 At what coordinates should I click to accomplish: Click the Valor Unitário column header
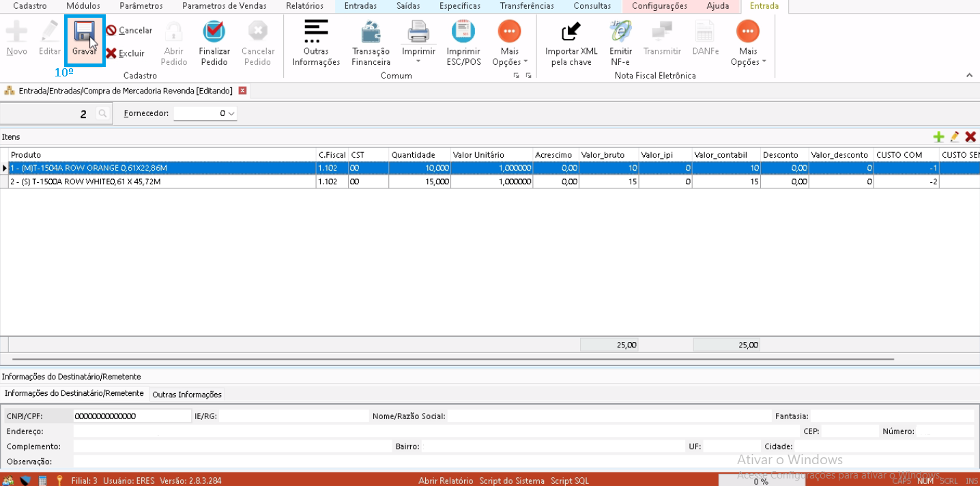click(491, 155)
